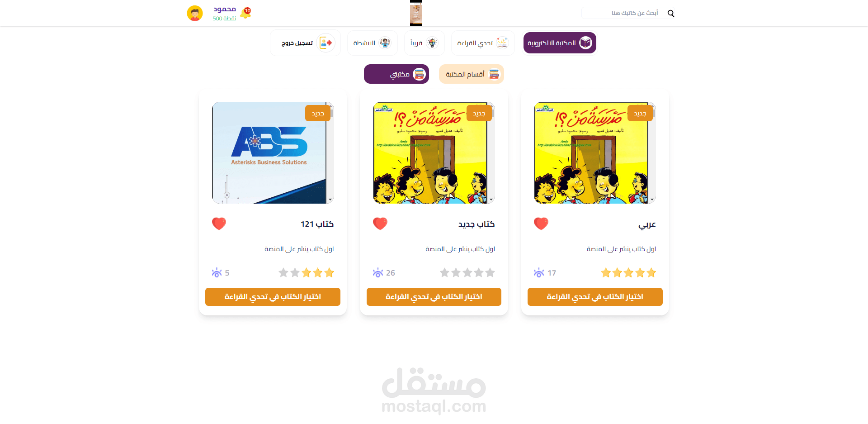This screenshot has width=868, height=424.
Task: Click the center logo in the header
Action: (416, 13)
